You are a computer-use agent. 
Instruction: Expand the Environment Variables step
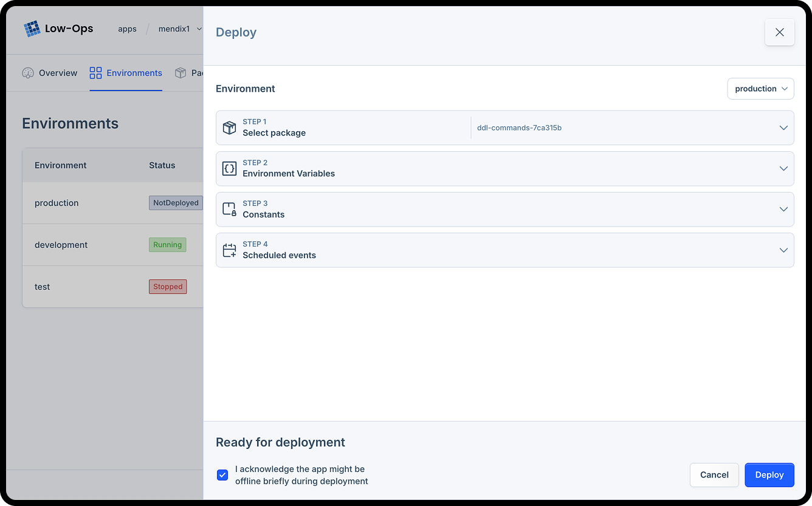tap(783, 168)
